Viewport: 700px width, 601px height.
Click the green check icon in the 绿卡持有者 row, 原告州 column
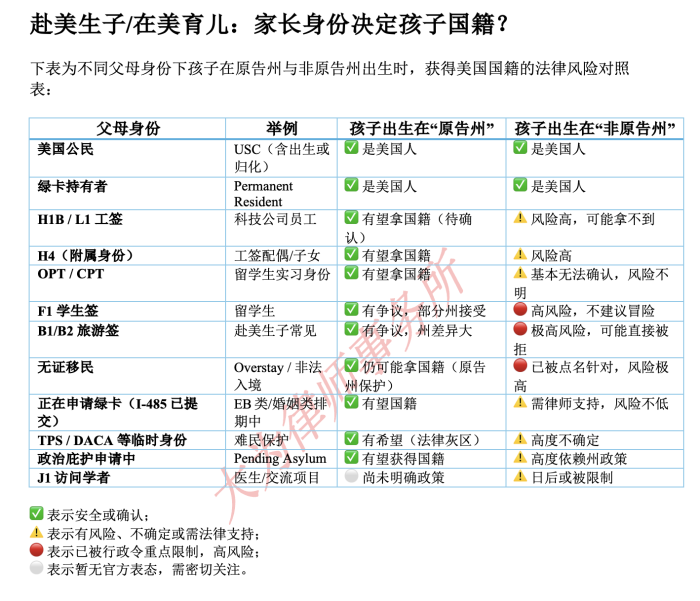pyautogui.click(x=351, y=184)
